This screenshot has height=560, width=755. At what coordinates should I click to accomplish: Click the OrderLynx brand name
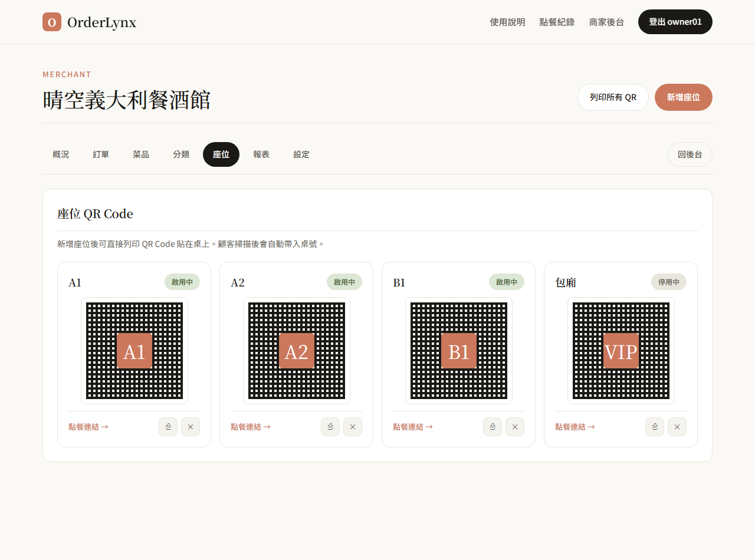tap(102, 22)
